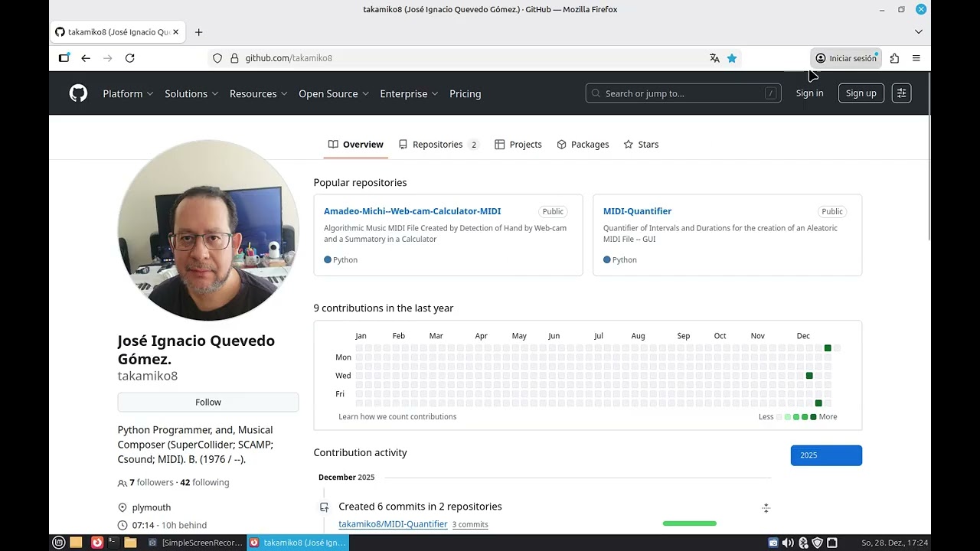Click the security shield tray icon

click(x=818, y=543)
